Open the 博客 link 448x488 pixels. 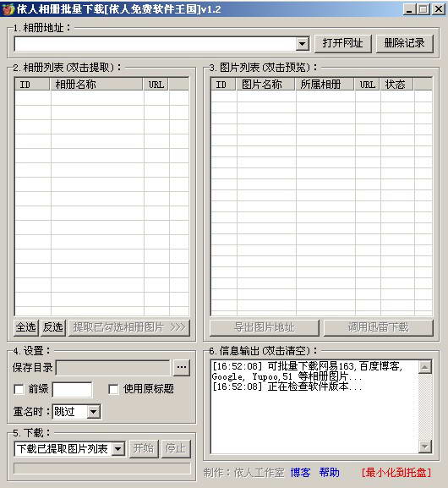[x=301, y=473]
